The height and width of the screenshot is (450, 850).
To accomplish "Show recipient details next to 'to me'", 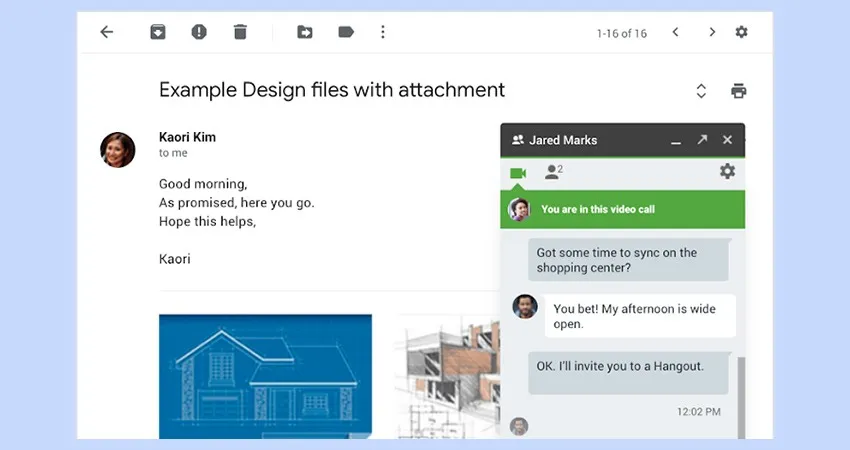I will 173,153.
